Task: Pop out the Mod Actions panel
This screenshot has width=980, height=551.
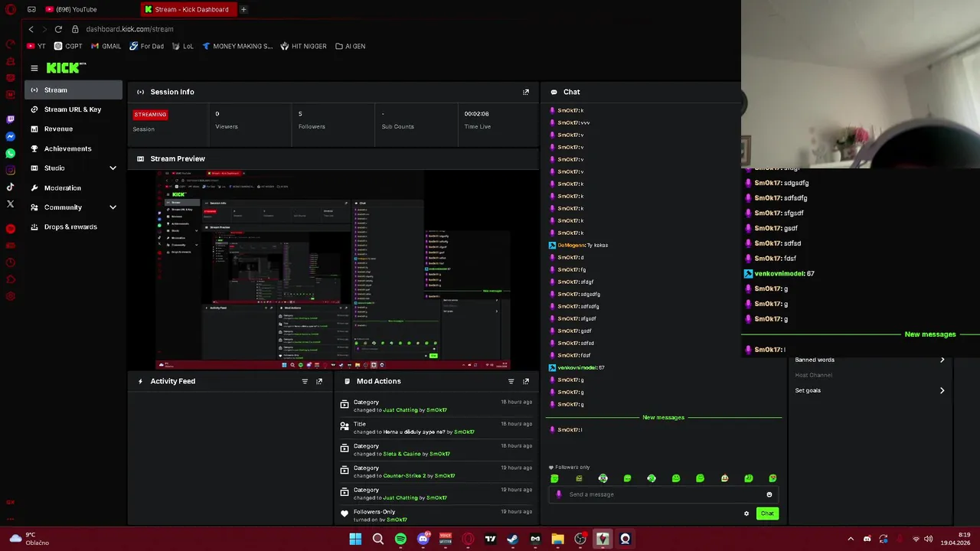Action: 526,381
